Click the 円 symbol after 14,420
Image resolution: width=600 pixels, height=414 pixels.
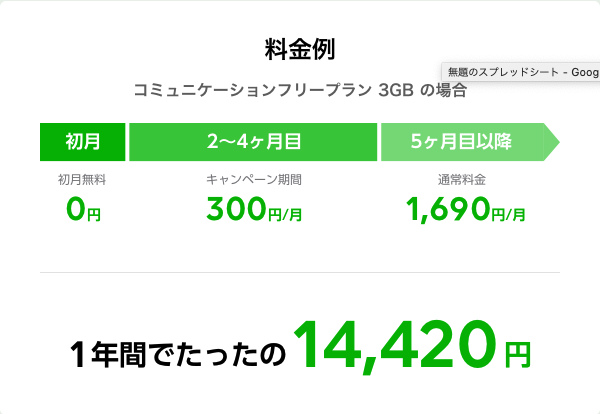tap(517, 355)
